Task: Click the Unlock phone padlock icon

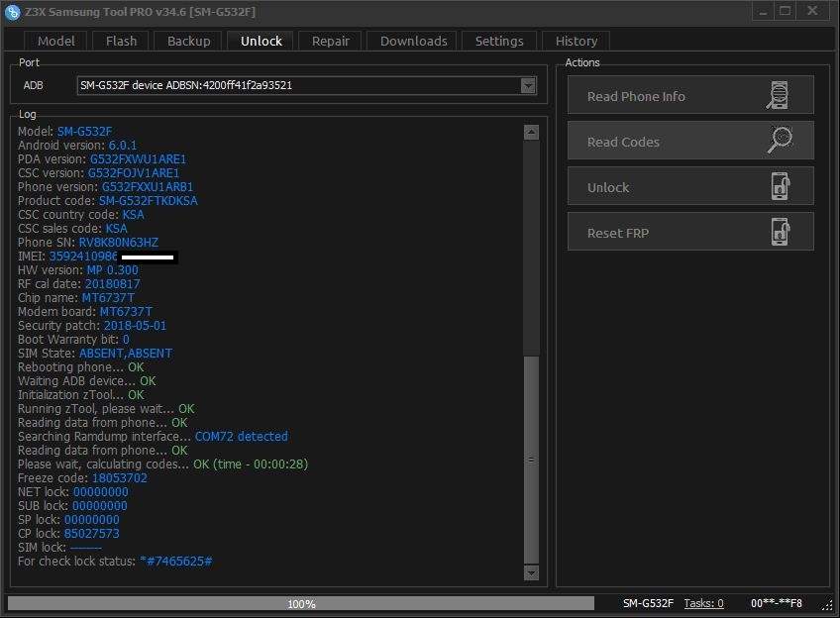Action: (x=782, y=186)
